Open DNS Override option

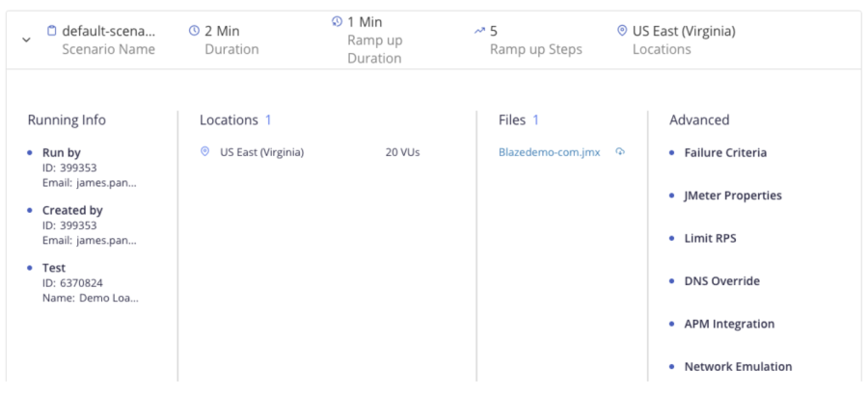(x=721, y=280)
